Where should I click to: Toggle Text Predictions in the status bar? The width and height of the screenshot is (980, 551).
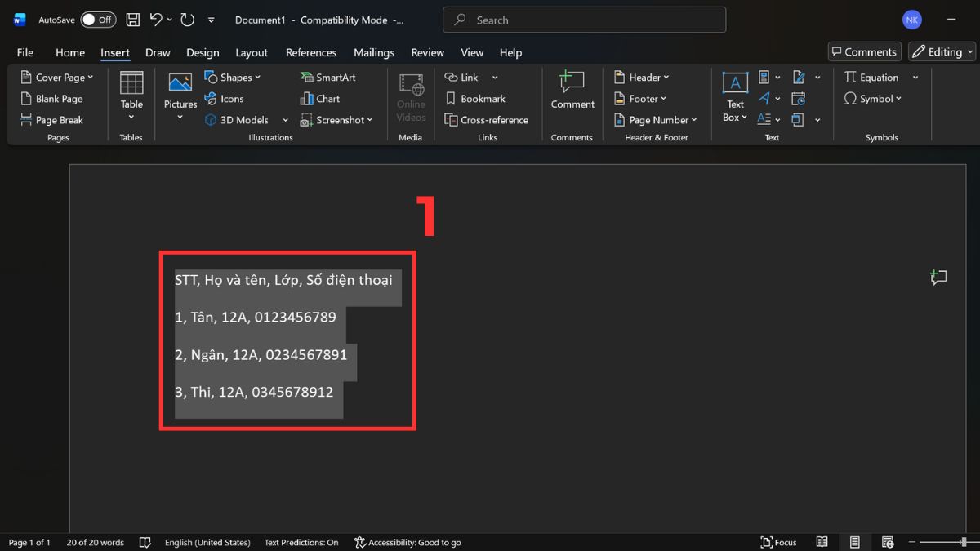(x=301, y=542)
